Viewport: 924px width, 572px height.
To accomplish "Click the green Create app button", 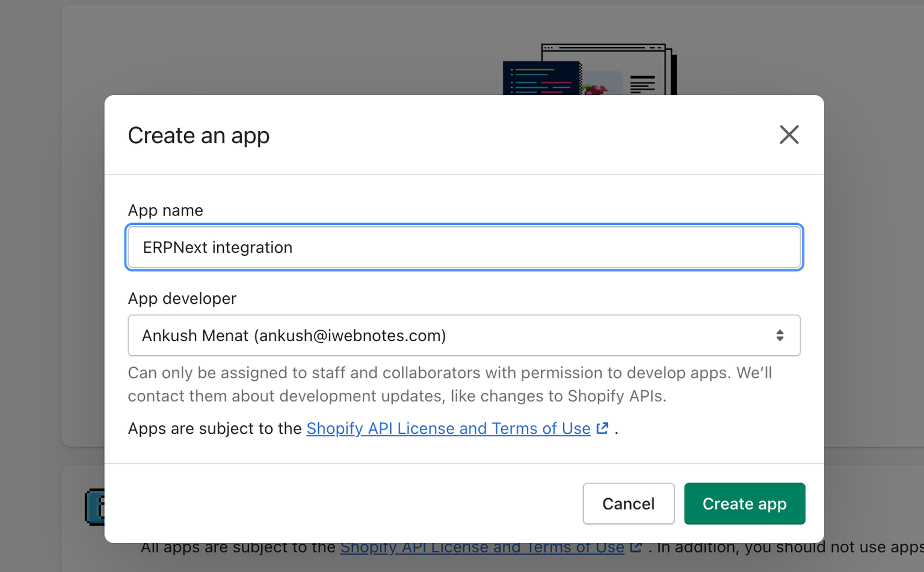I will (x=744, y=503).
